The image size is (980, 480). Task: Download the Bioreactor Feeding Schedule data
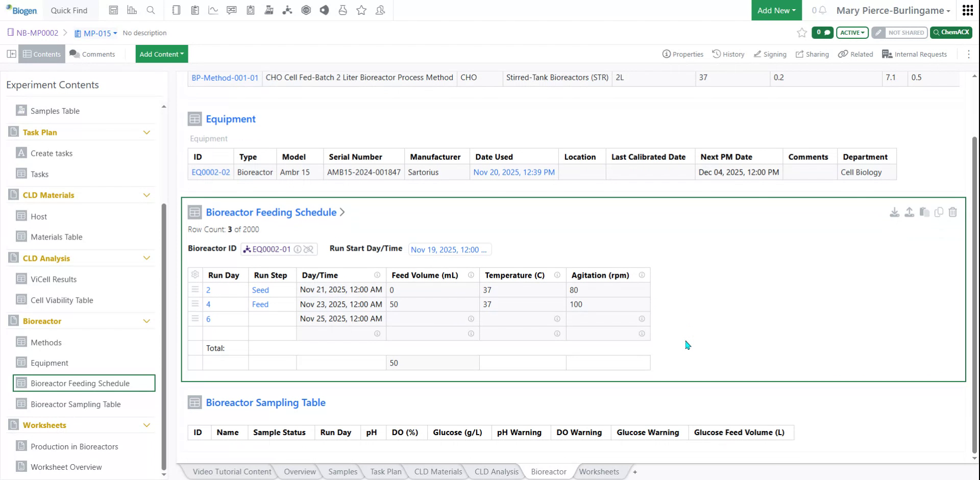pos(894,212)
